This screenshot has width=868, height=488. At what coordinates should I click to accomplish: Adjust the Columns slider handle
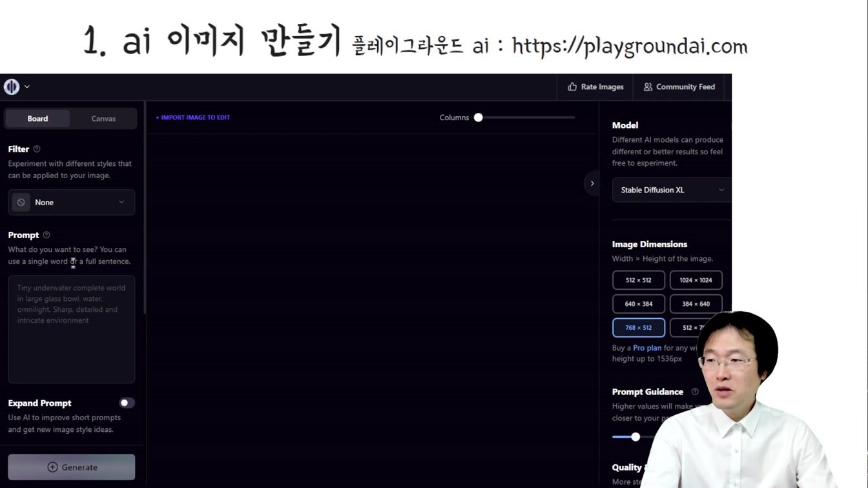click(479, 117)
